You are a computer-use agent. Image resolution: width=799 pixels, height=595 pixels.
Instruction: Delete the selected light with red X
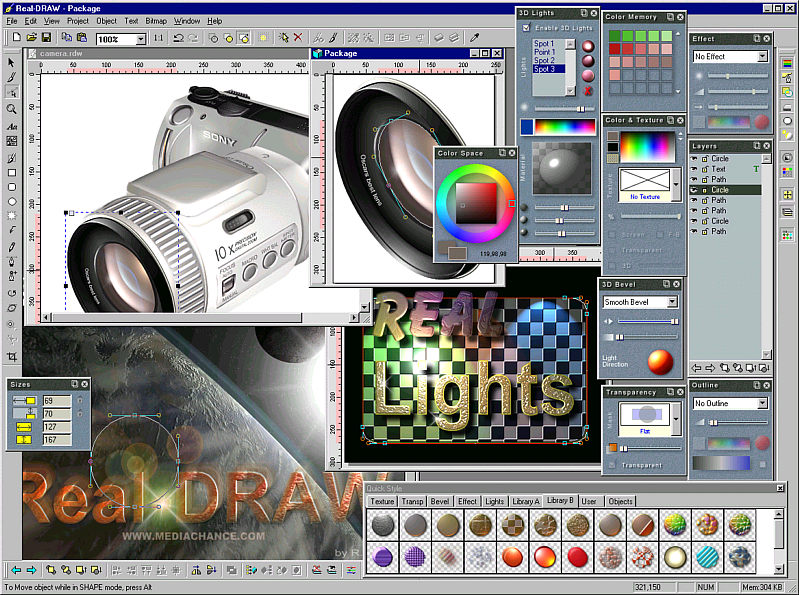588,91
